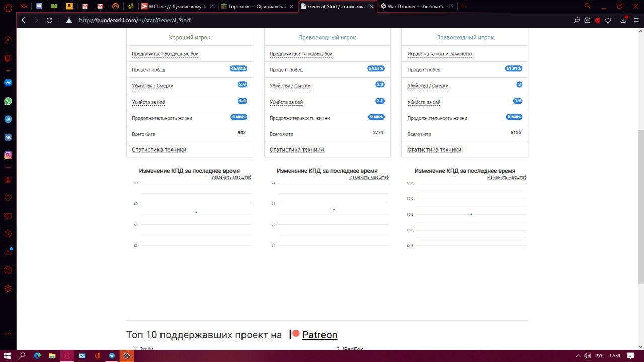Click the data point on the right chart
The image size is (644, 362).
(x=471, y=214)
